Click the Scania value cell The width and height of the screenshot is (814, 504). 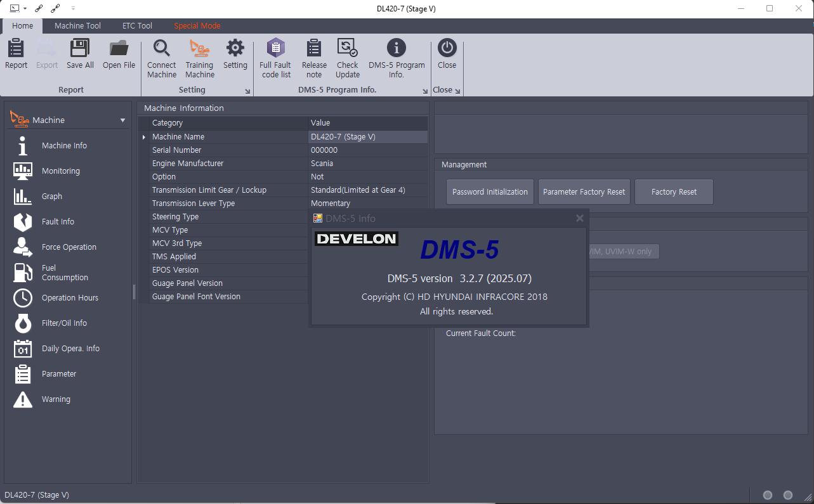[x=367, y=164]
